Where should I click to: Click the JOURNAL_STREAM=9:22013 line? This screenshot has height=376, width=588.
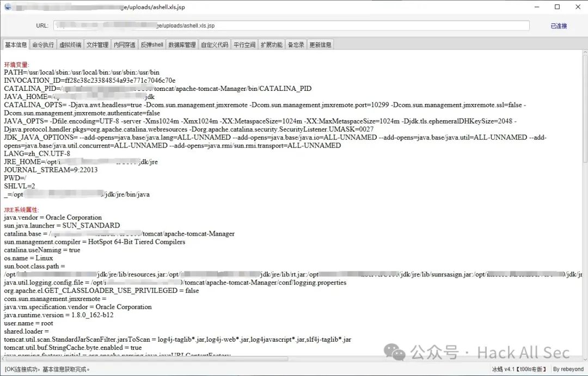pyautogui.click(x=51, y=170)
